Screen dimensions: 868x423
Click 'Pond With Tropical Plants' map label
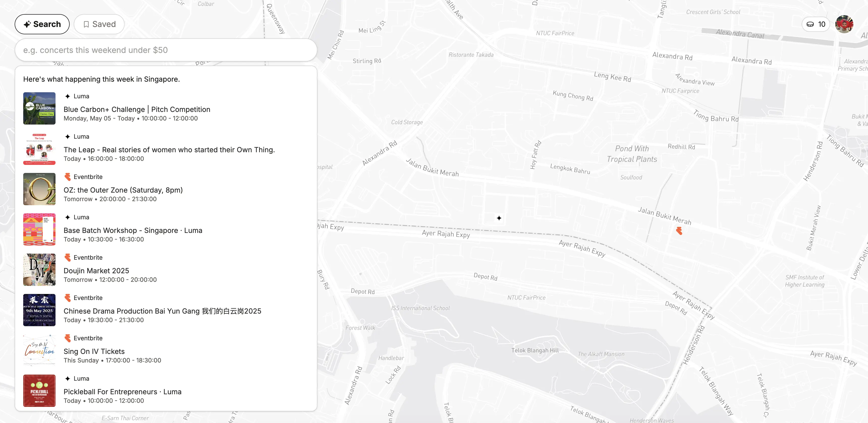pos(632,154)
